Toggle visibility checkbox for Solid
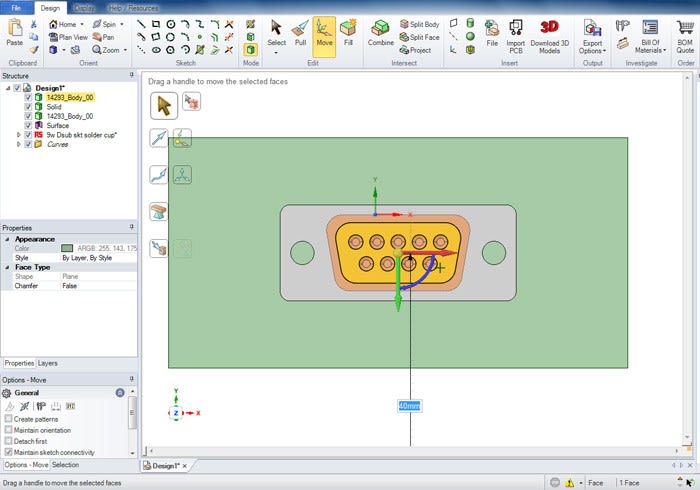Viewport: 700px width, 490px height. tap(28, 107)
